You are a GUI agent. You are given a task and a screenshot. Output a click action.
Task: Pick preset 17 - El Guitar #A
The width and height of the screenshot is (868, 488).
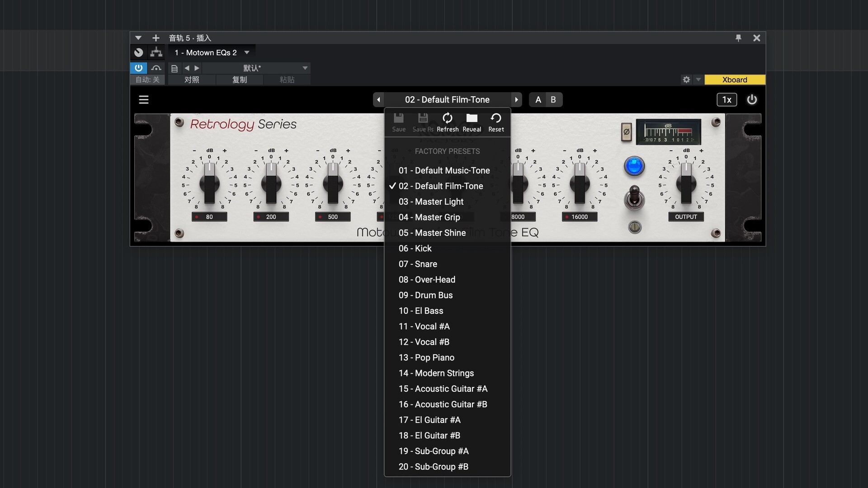pos(448,420)
